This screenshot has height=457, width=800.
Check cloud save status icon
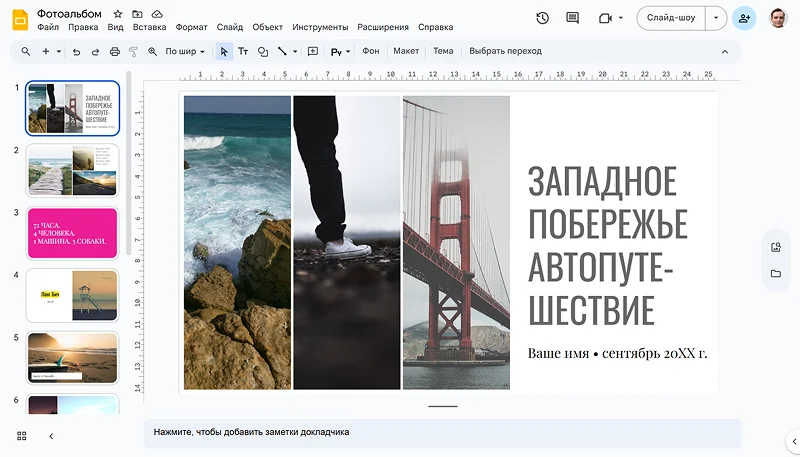click(157, 14)
